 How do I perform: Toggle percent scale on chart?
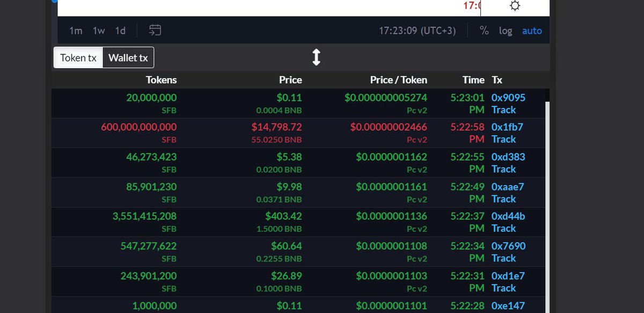click(484, 31)
